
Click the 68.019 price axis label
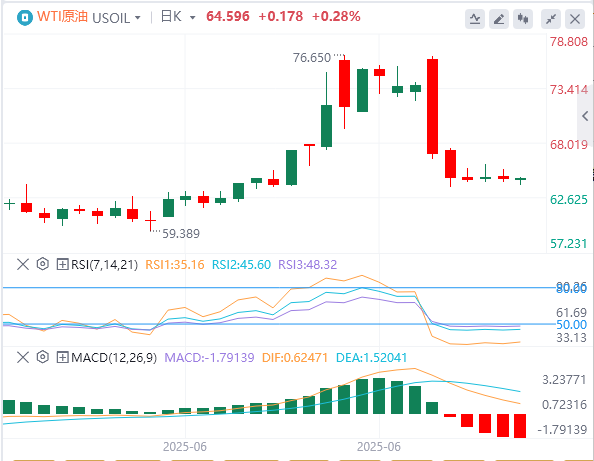click(569, 145)
